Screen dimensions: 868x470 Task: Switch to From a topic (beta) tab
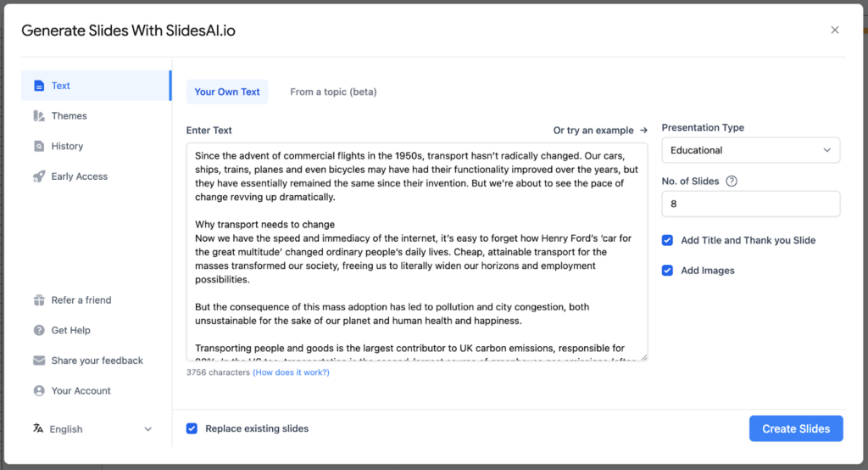click(x=333, y=92)
